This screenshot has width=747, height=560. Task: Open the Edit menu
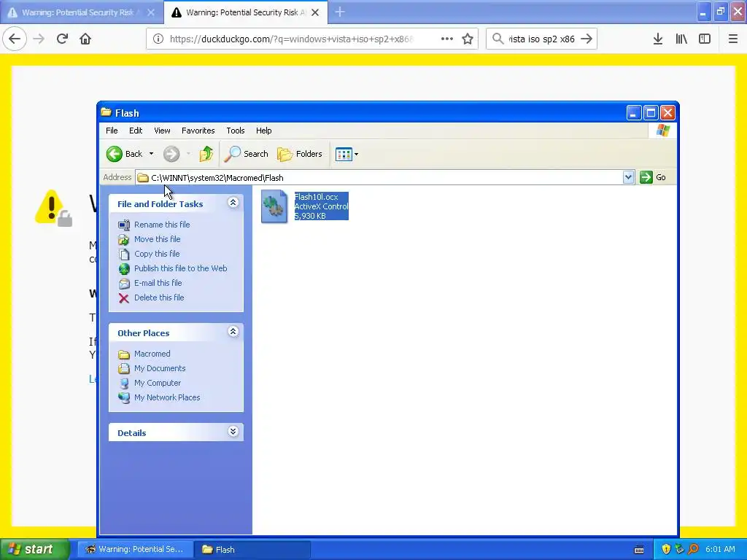pyautogui.click(x=135, y=131)
